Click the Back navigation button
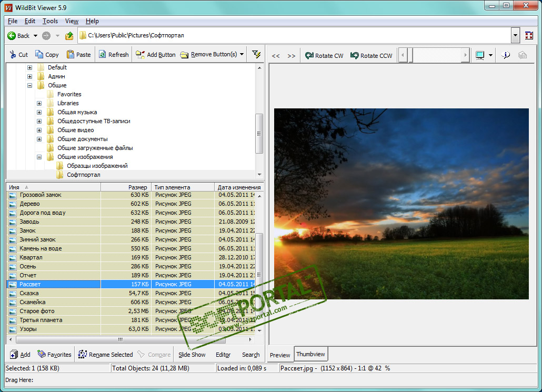 [18, 36]
